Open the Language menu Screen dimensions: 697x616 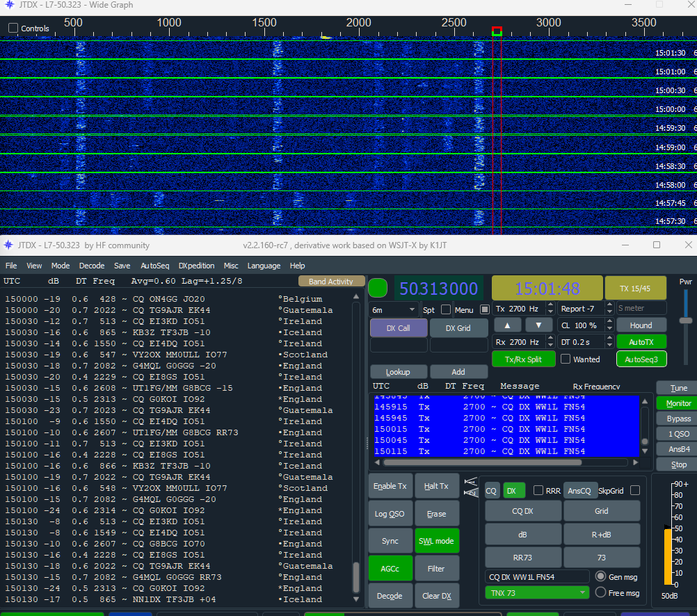point(264,266)
